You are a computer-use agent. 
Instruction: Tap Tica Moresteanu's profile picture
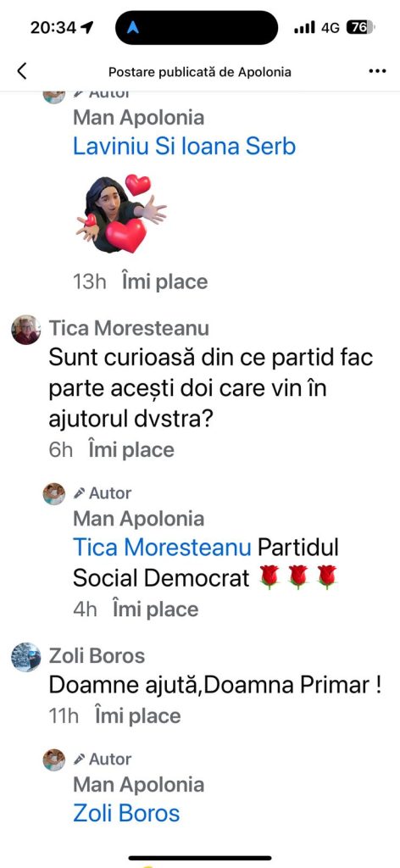26,330
